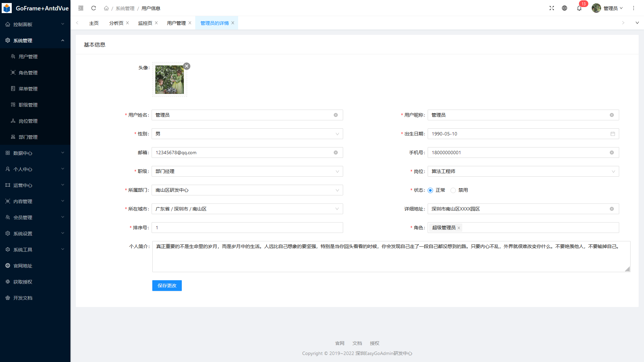644x362 pixels.
Task: Remove the 超级管理员 role tag
Action: [x=459, y=228]
